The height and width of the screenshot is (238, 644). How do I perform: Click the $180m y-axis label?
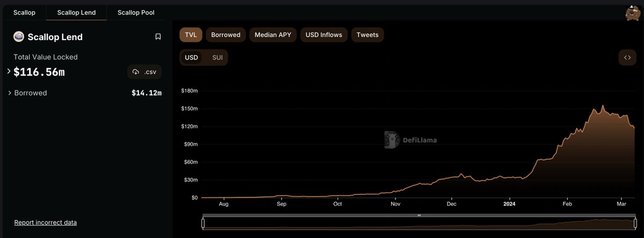coord(189,91)
